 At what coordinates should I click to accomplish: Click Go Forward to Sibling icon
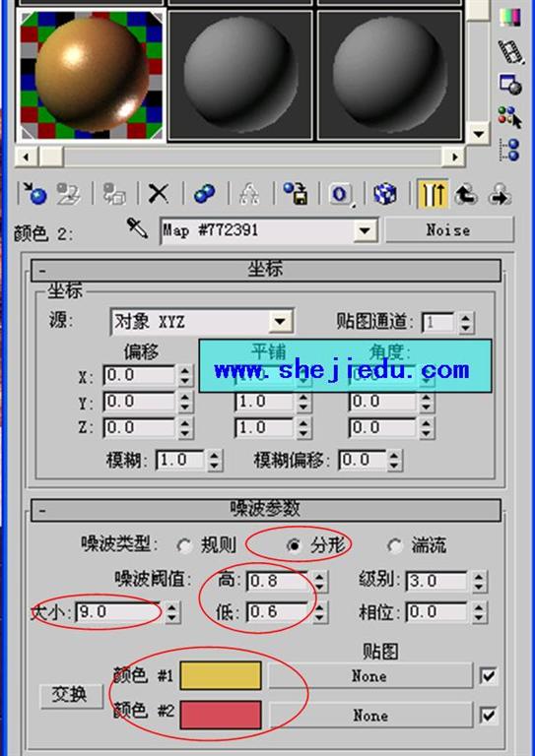point(500,194)
